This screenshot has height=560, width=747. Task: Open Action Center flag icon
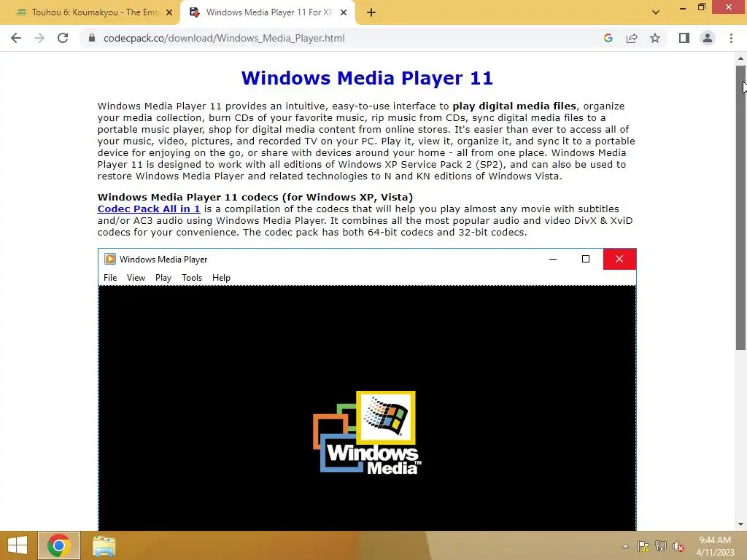[x=643, y=546]
